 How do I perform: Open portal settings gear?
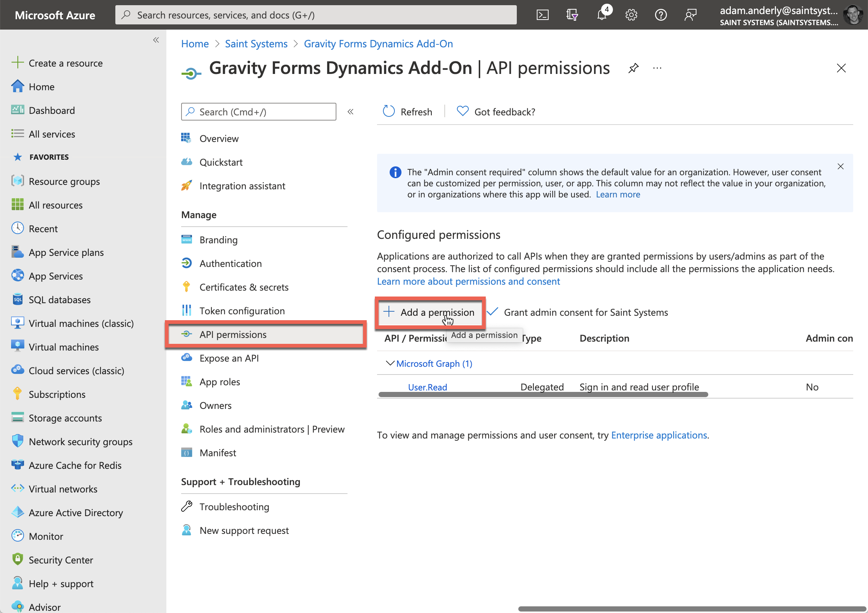pos(631,15)
